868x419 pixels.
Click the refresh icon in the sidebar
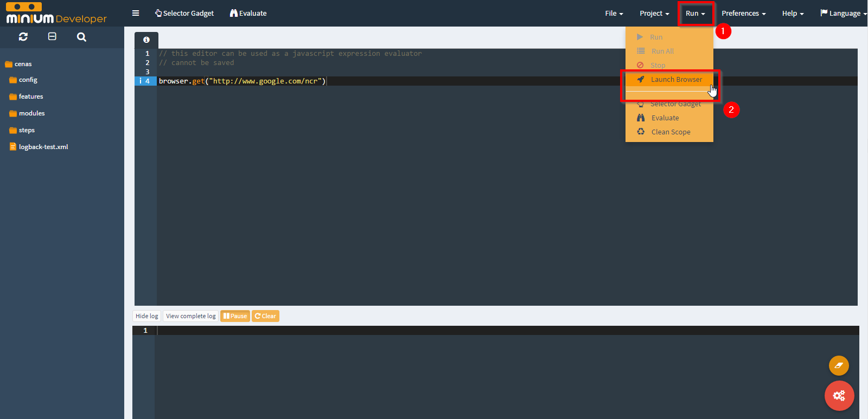click(x=23, y=37)
